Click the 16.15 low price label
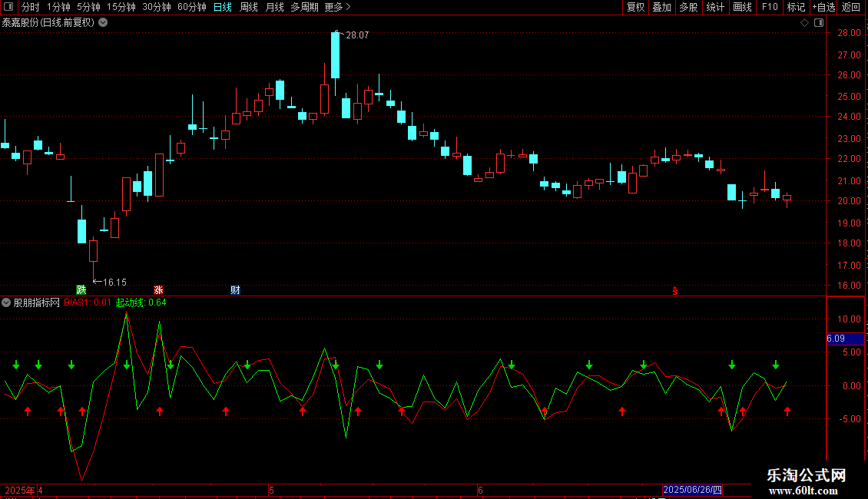 click(114, 283)
